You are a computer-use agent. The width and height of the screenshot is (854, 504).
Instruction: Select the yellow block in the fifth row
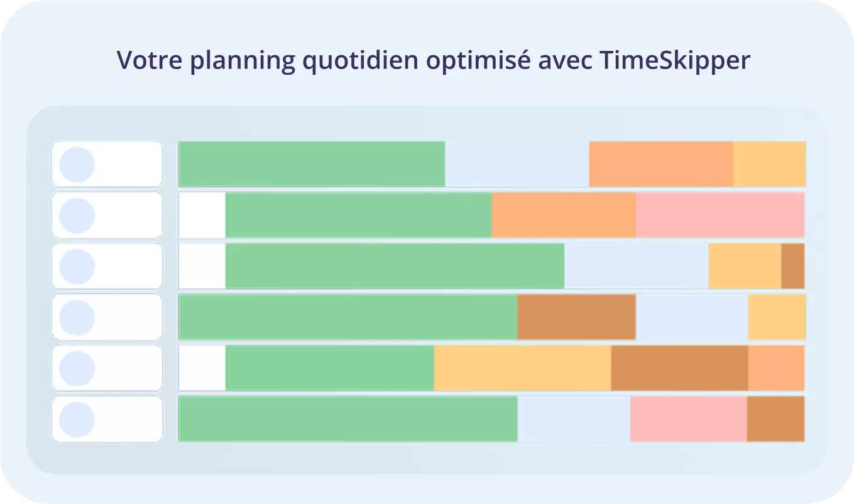click(522, 368)
